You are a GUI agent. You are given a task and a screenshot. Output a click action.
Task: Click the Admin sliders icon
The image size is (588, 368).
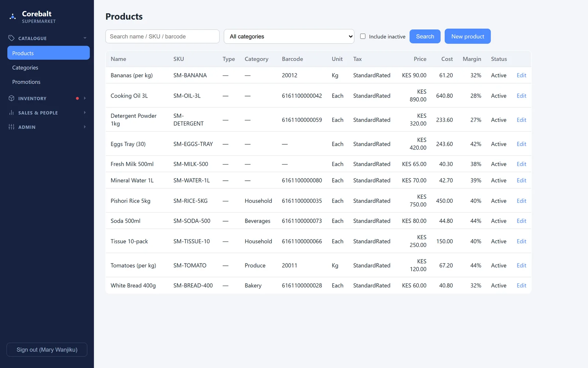pos(11,127)
